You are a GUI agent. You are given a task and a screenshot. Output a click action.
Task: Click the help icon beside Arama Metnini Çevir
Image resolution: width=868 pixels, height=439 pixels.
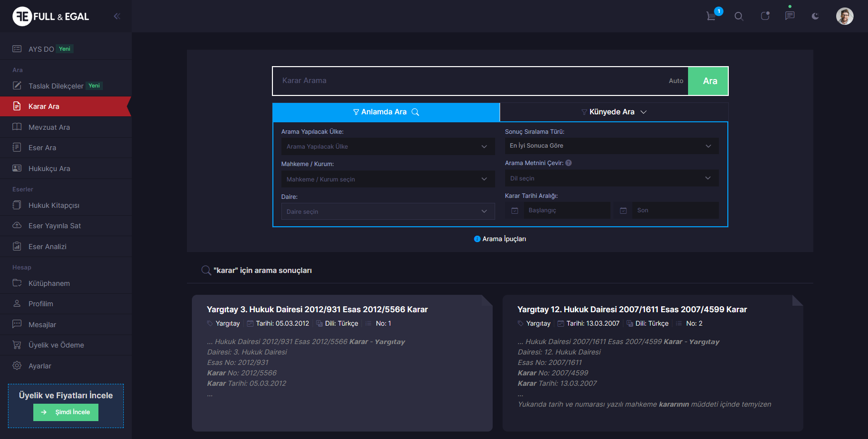pos(569,163)
